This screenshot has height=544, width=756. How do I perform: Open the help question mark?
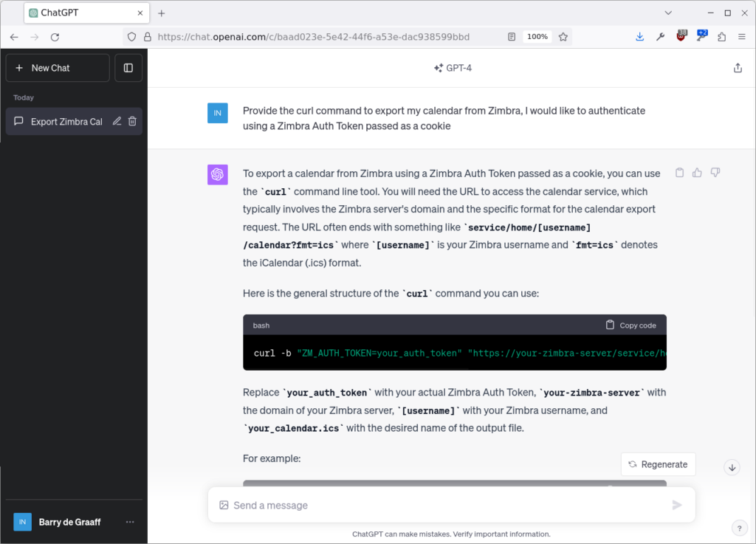point(740,528)
